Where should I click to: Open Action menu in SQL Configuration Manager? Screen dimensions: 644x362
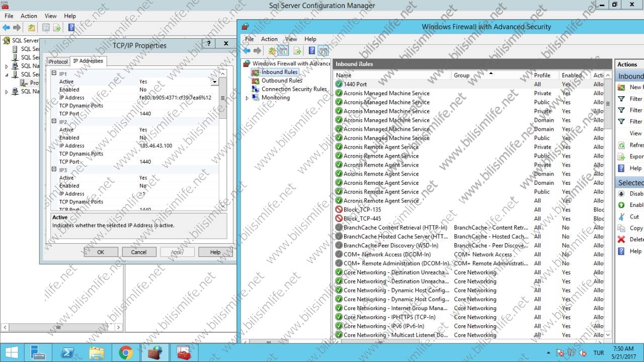(x=29, y=16)
